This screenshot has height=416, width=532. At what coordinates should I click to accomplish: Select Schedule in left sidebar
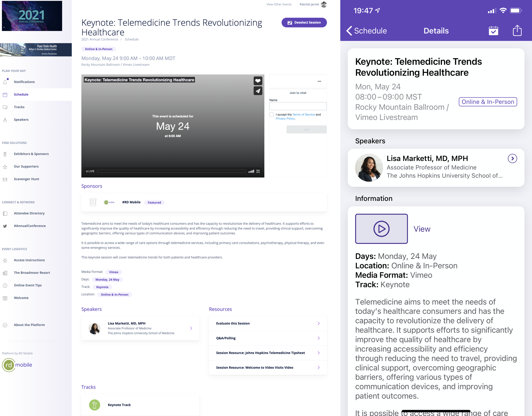tap(36, 94)
